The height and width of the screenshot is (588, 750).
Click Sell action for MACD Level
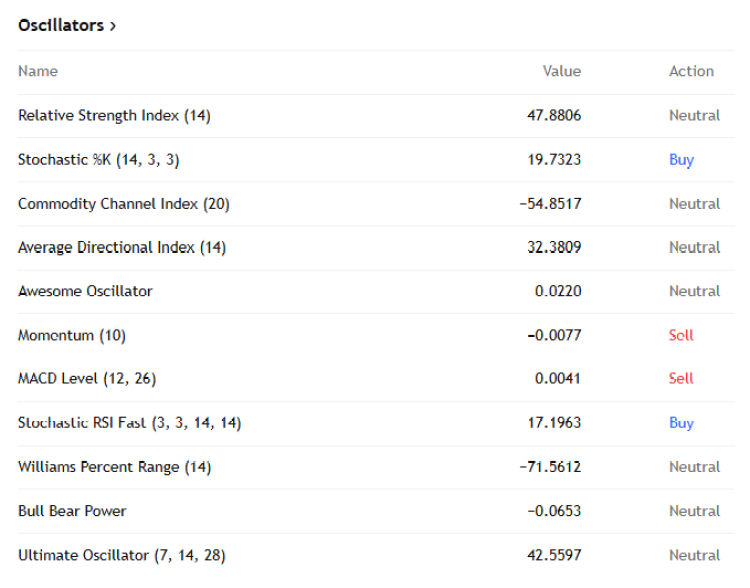[681, 379]
